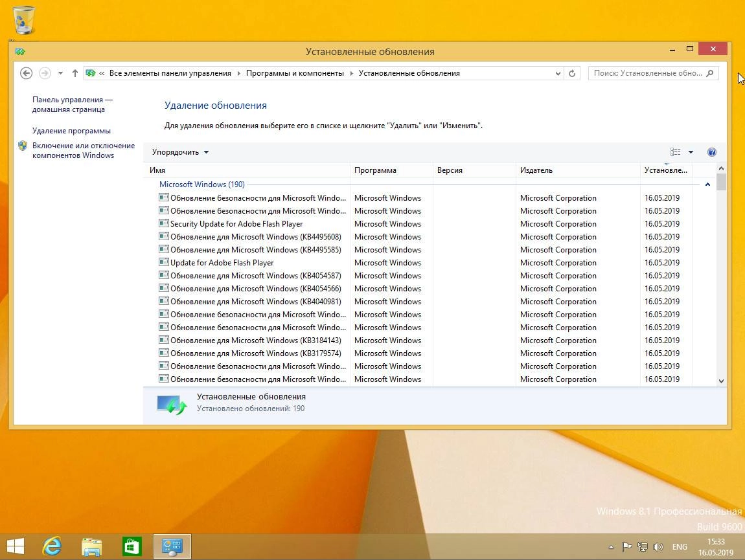Click the icon of the KB3184143 update
The width and height of the screenshot is (745, 560).
[164, 340]
